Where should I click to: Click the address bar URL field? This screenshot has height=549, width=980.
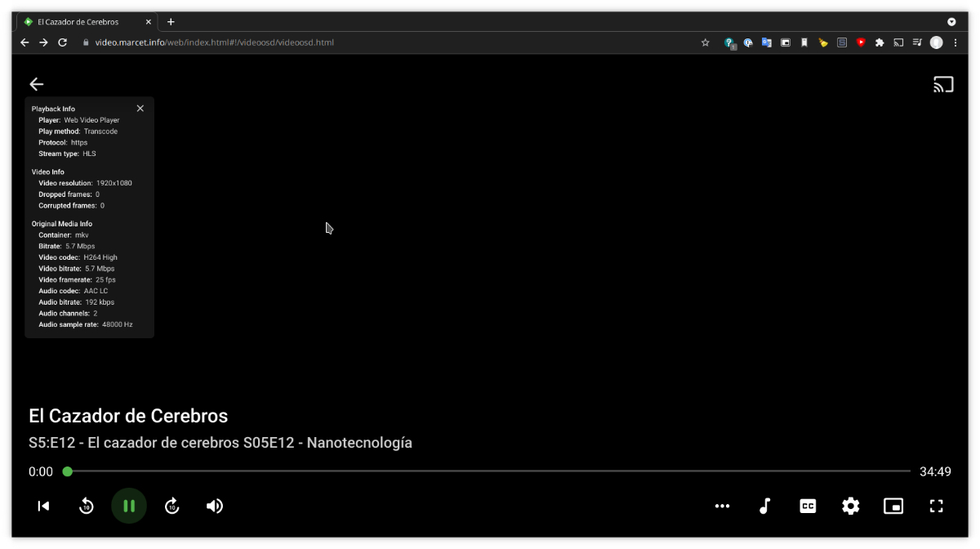click(x=392, y=42)
